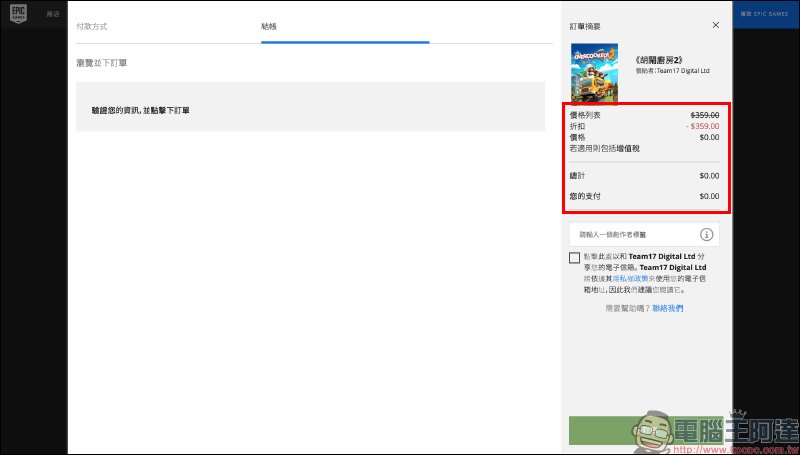Open the 商店 store menu item

53,16
